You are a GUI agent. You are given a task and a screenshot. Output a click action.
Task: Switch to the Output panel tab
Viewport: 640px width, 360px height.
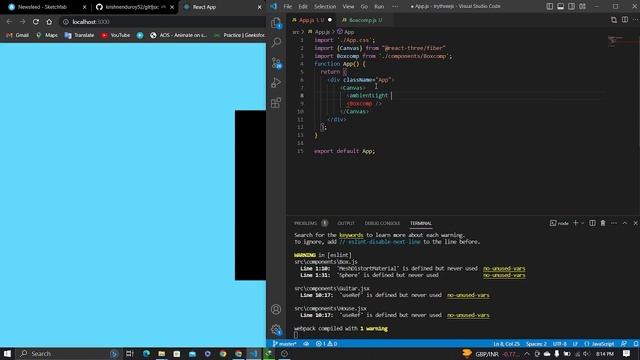[x=346, y=223]
